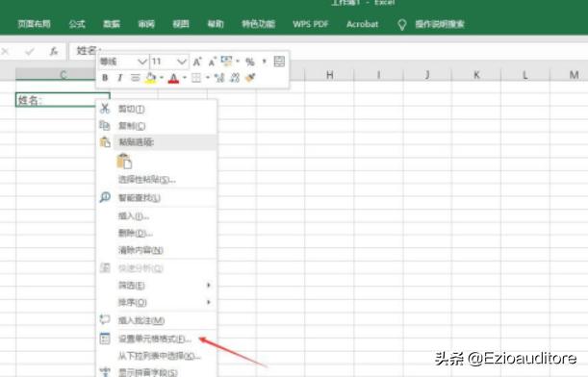
Task: Open the 审阅 ribbon tab
Action: [146, 24]
